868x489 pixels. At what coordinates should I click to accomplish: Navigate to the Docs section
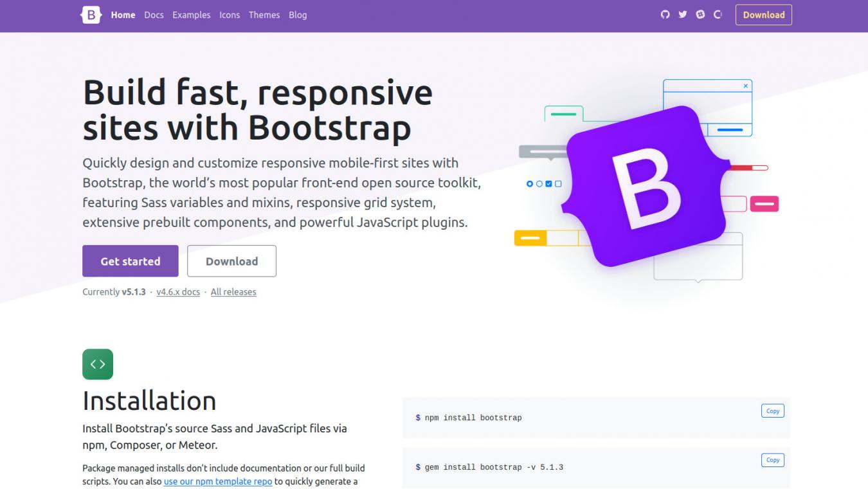[x=154, y=15]
